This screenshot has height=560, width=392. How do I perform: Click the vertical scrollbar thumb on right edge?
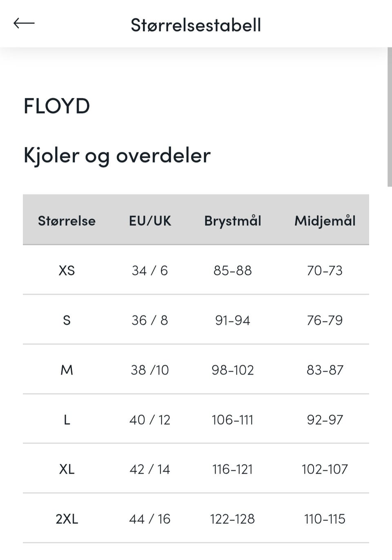click(390, 117)
